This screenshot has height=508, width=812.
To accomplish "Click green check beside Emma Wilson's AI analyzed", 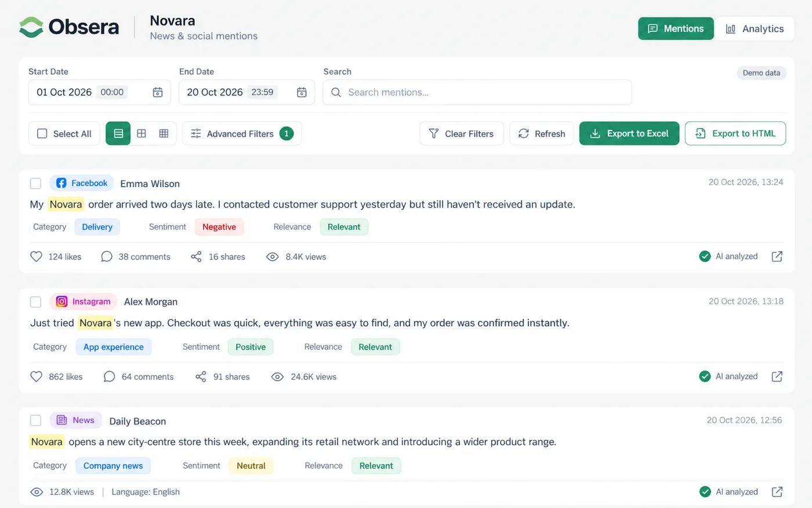I will point(705,256).
